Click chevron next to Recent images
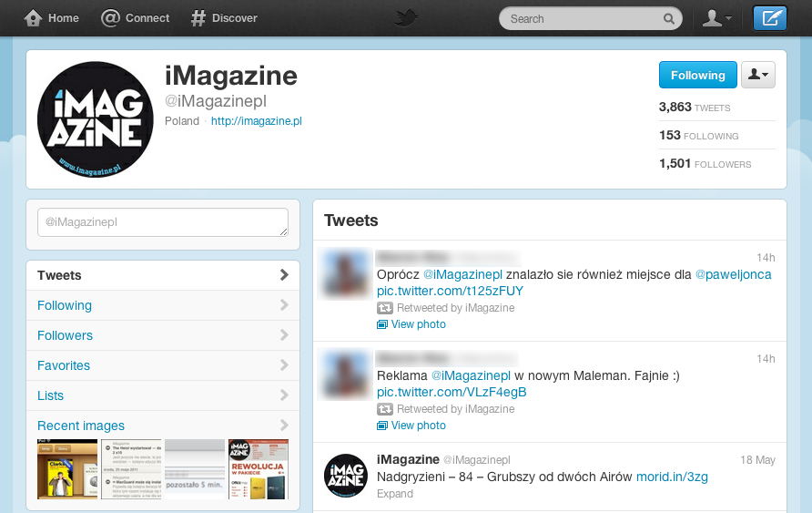The image size is (812, 513). coord(284,425)
